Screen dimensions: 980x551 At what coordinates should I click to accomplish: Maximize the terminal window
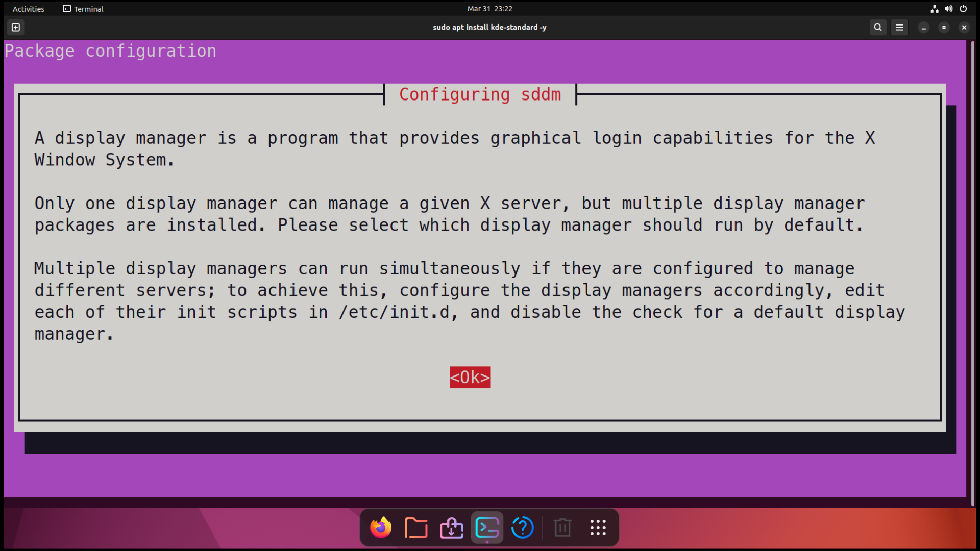pos(944,28)
